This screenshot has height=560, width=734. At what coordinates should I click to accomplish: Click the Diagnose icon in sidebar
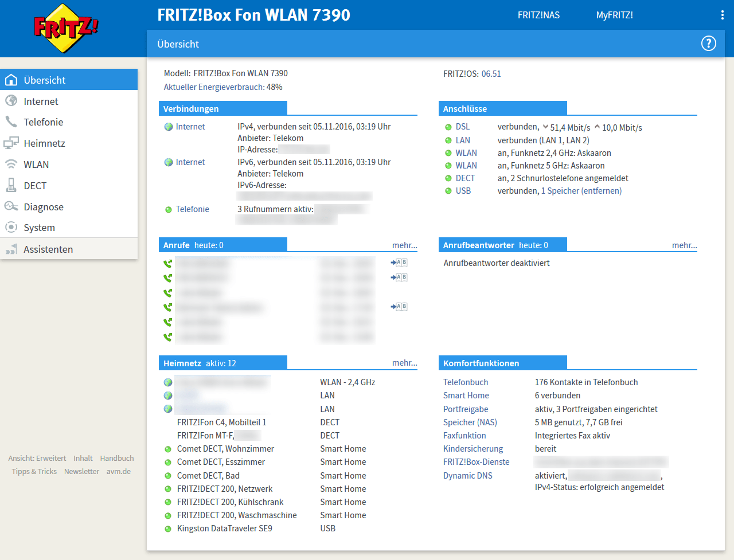pyautogui.click(x=11, y=206)
